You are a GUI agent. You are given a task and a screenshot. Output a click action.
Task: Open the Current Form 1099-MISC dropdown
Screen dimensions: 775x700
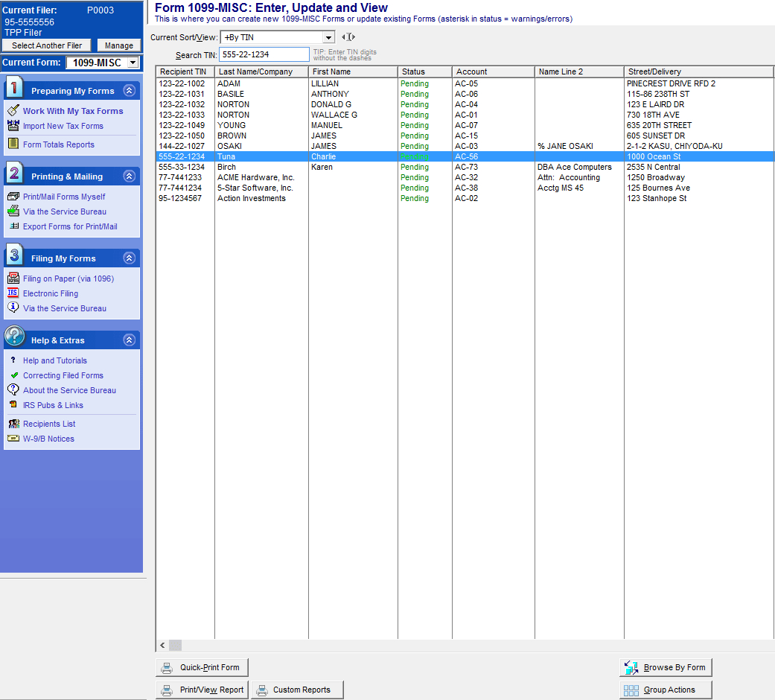133,63
